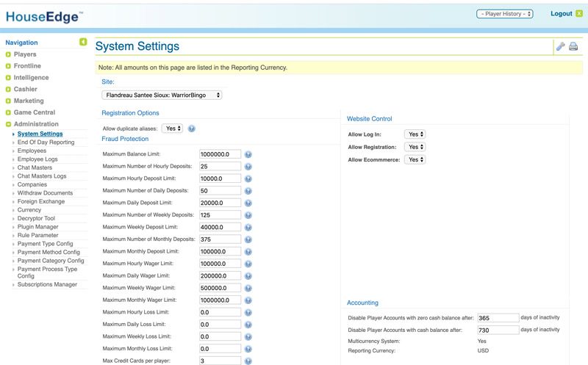Image resolution: width=588 pixels, height=365 pixels.
Task: Open help icon for Maximum Monthly Wager Limit
Action: point(248,300)
